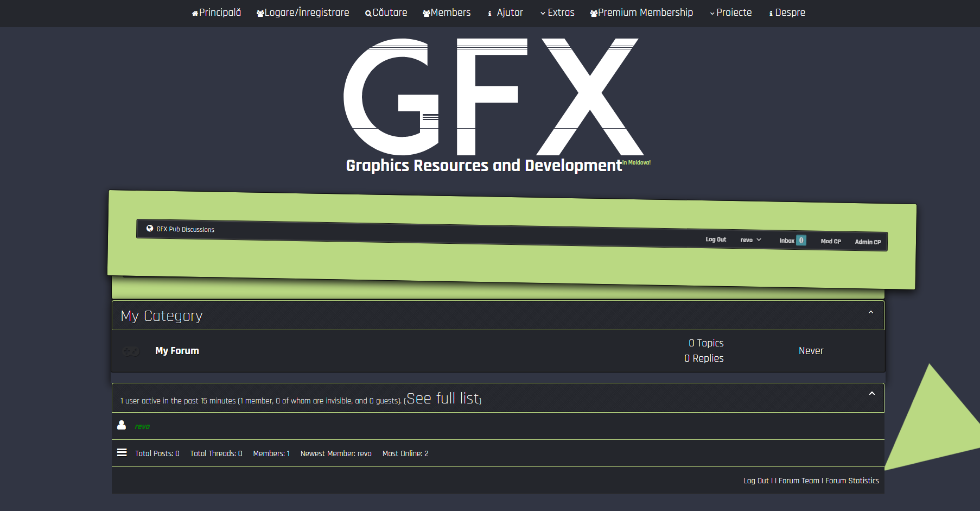Viewport: 980px width, 511px height.
Task: Collapse the My Category section
Action: [x=870, y=312]
